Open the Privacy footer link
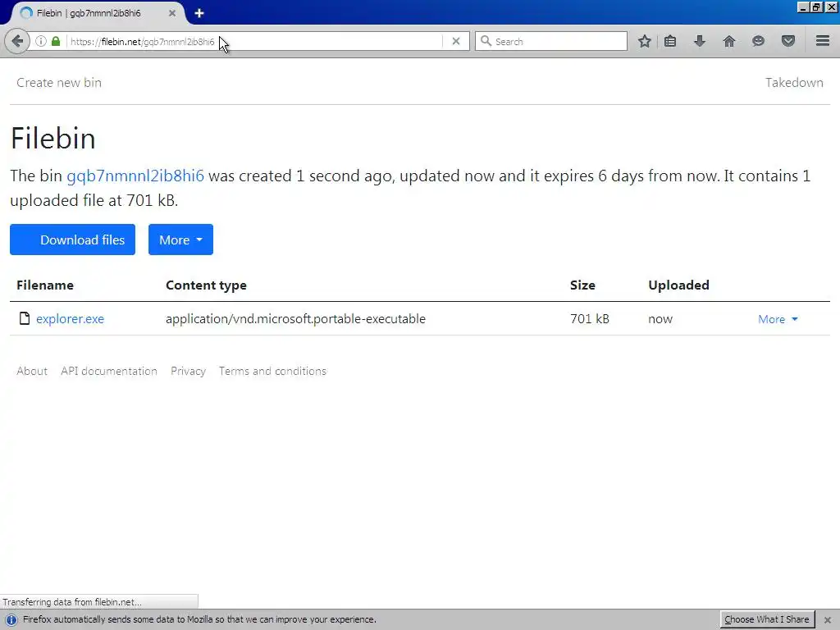The height and width of the screenshot is (630, 840). [188, 372]
